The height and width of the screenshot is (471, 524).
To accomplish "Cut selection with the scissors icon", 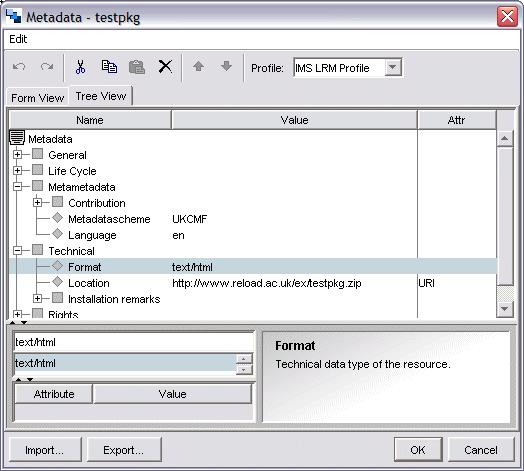I will pyautogui.click(x=81, y=67).
